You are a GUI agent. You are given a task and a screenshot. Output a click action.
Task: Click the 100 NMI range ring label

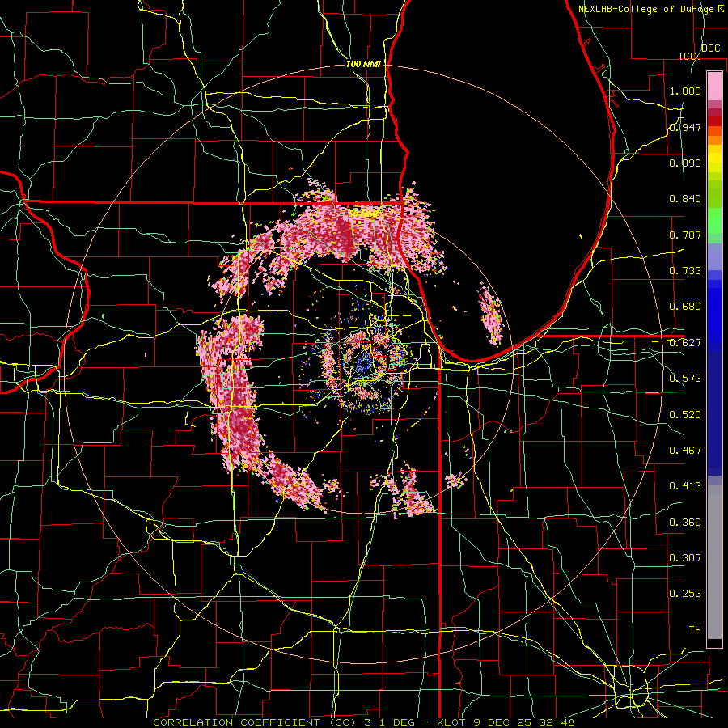click(363, 64)
